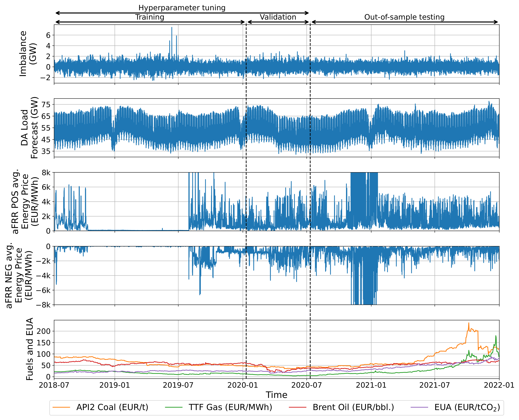Click the Fuels and EUA y-axis label
The image size is (519, 420).
point(30,349)
